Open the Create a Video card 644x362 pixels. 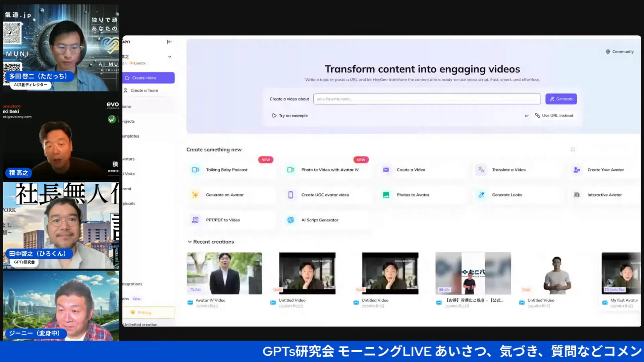tap(422, 170)
